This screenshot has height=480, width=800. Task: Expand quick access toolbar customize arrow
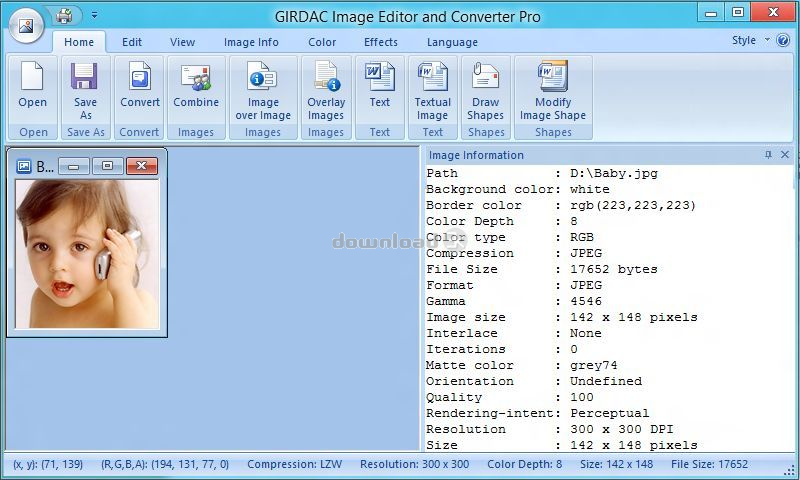pos(94,15)
